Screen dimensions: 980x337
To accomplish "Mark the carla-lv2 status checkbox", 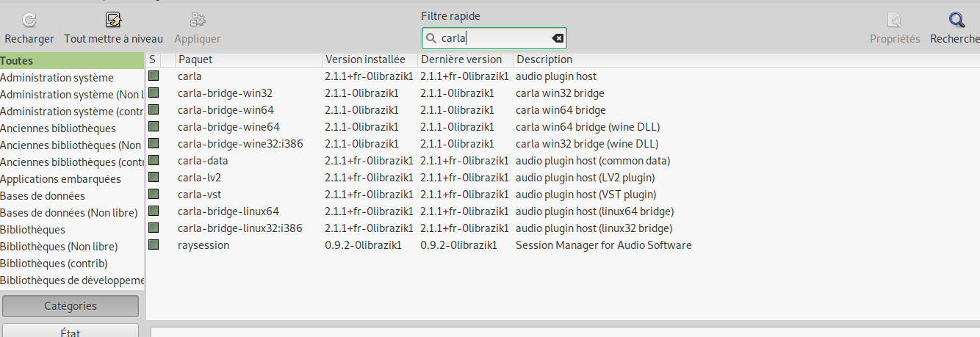I will tap(154, 177).
